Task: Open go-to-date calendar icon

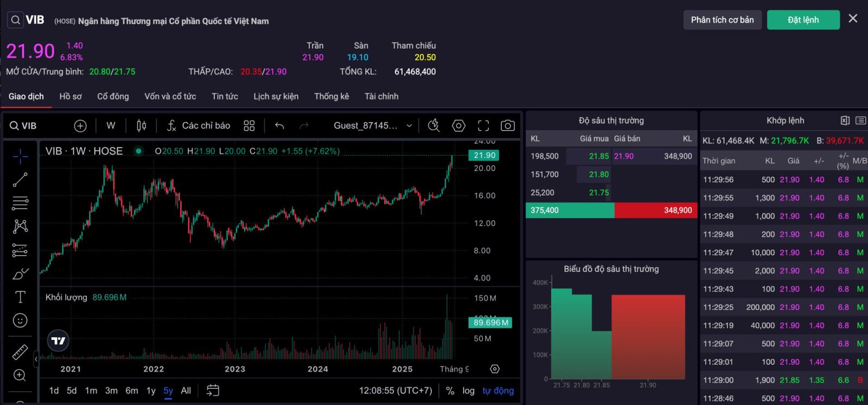Action: point(213,390)
